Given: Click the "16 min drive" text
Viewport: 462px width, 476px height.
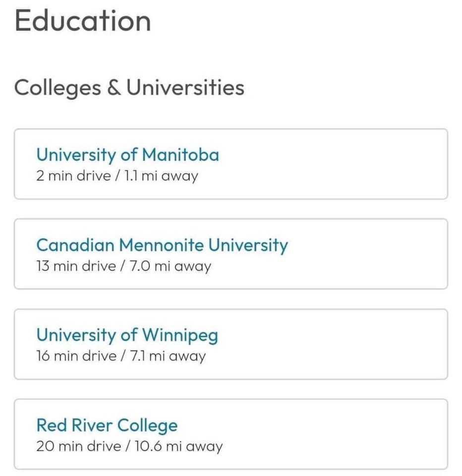Looking at the screenshot, I should 76,356.
